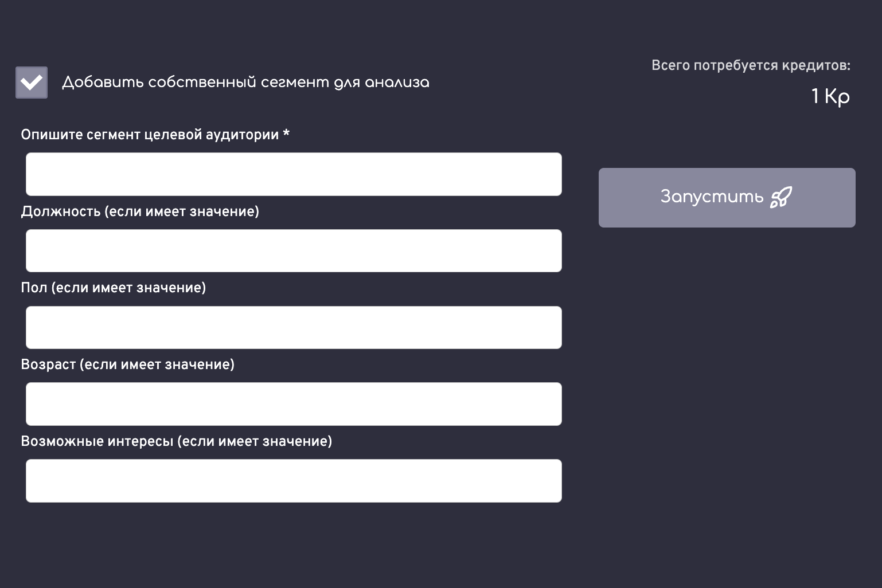882x588 pixels.
Task: Click the 'Опишите сегмент целевой аудитории' label
Action: click(x=150, y=135)
